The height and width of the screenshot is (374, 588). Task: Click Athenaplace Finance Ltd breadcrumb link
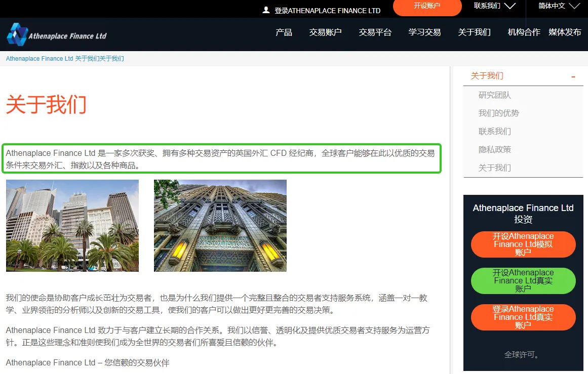[40, 59]
